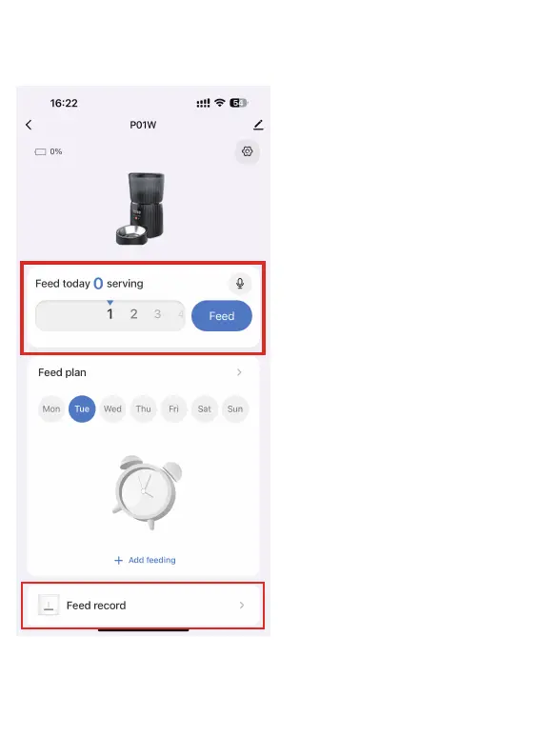Image resolution: width=540 pixels, height=756 pixels.
Task: Tap the Add feeding link
Action: pos(151,560)
